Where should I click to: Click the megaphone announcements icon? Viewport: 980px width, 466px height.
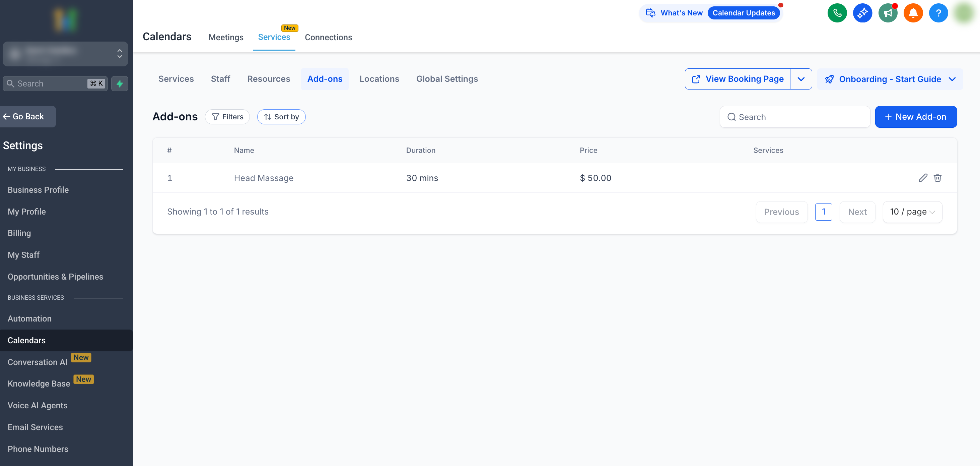click(888, 13)
